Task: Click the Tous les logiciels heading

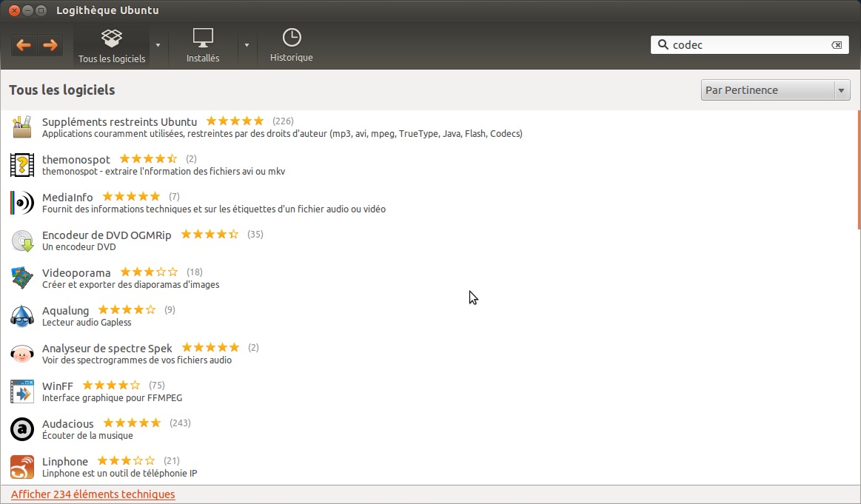Action: (x=62, y=90)
